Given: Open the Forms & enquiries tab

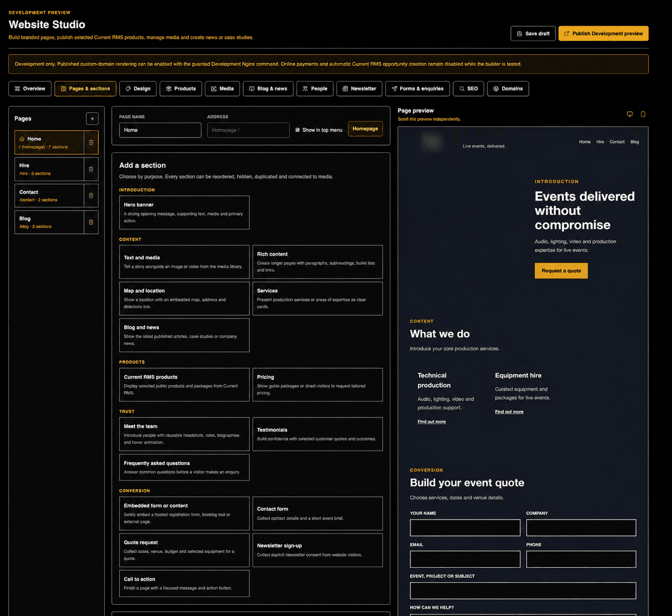Looking at the screenshot, I should pos(418,89).
